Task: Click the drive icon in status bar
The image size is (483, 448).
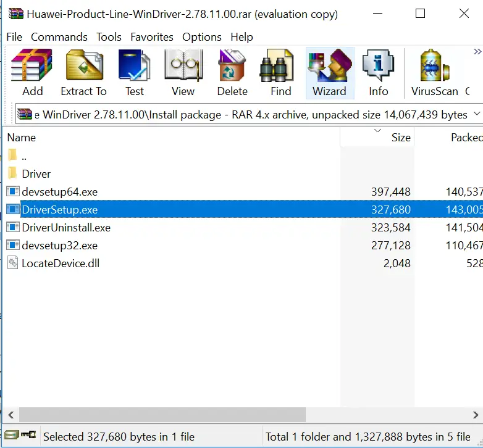Action: (x=12, y=434)
